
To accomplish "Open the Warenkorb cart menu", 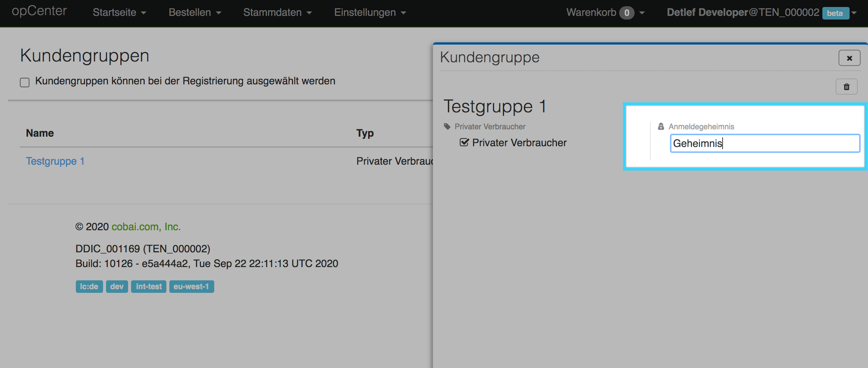I will click(x=591, y=13).
